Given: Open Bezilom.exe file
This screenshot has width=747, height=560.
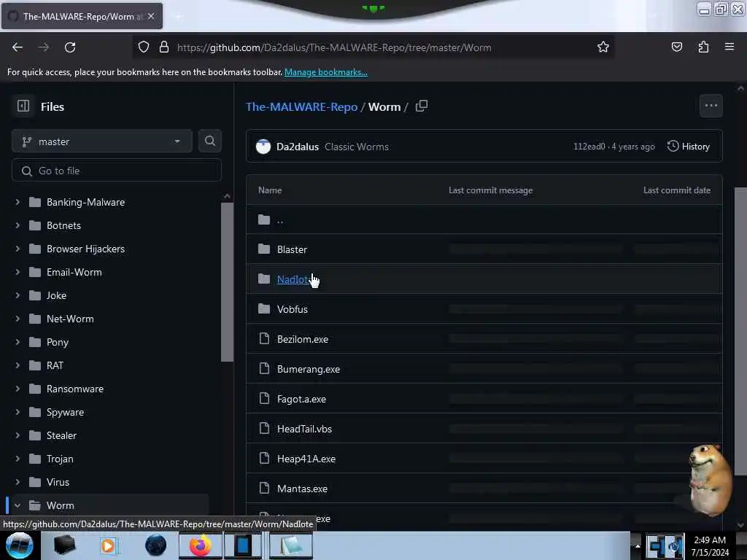Looking at the screenshot, I should [303, 339].
